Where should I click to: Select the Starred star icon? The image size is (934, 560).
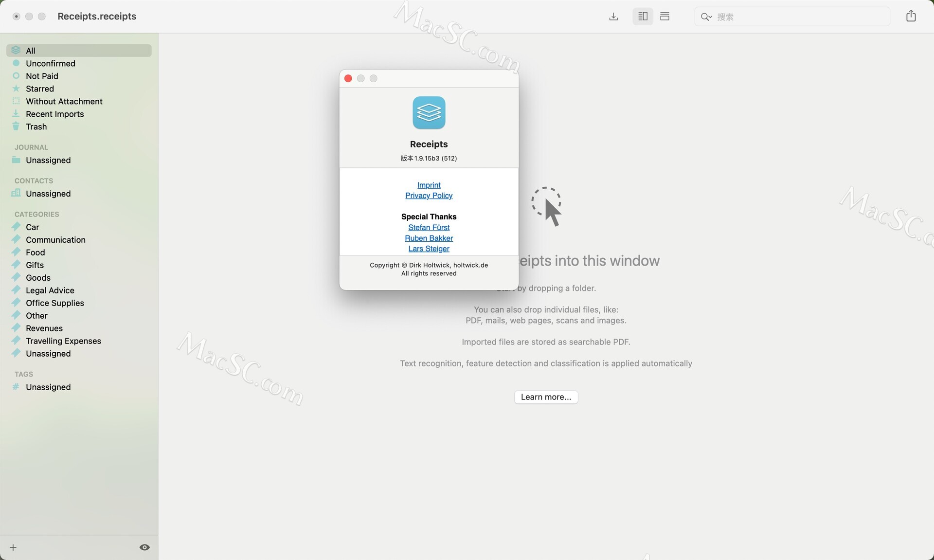tap(15, 89)
